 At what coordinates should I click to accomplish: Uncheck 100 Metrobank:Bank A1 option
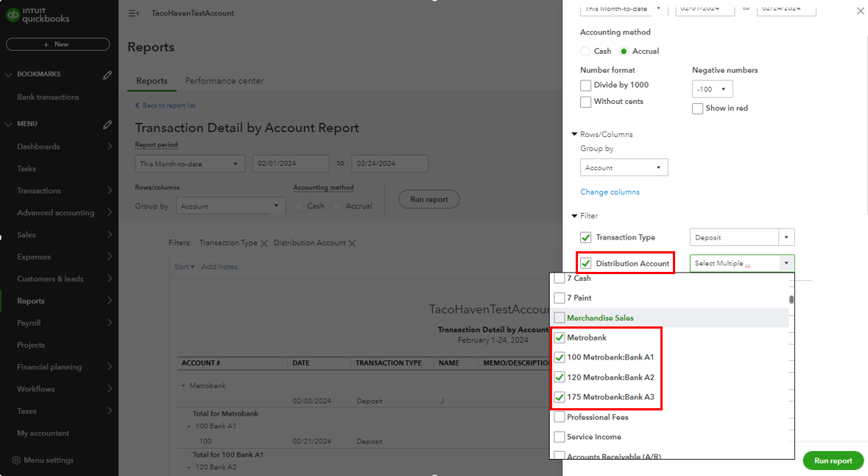(560, 357)
